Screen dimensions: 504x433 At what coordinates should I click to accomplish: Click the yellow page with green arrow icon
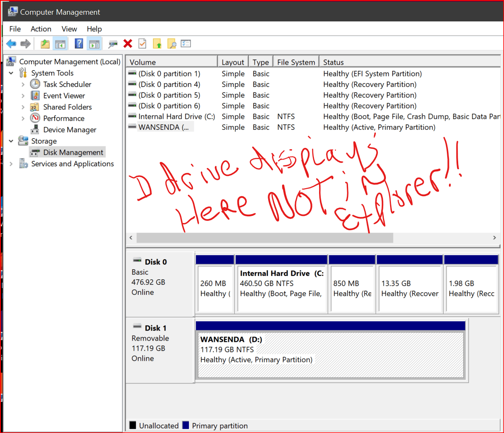pos(157,43)
